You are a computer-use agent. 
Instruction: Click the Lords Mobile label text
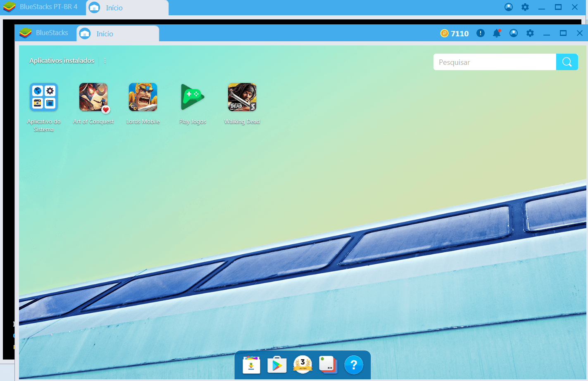[143, 122]
